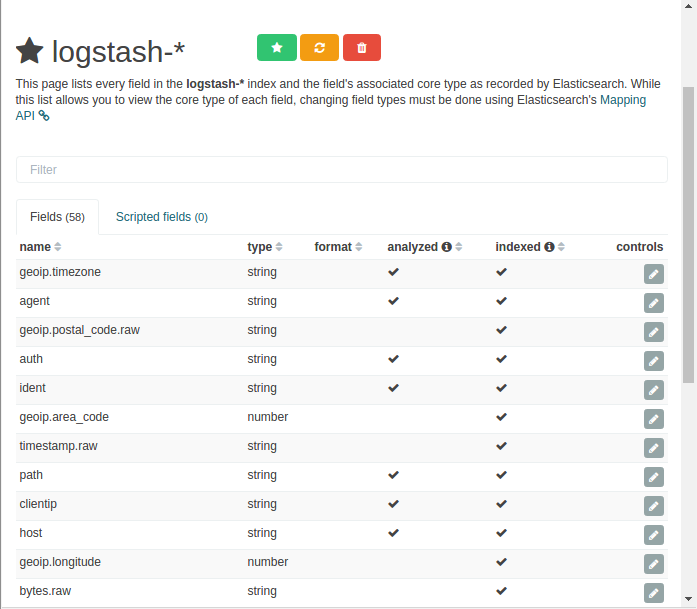Viewport: 697px width, 609px height.
Task: Select the path field name
Action: point(31,475)
